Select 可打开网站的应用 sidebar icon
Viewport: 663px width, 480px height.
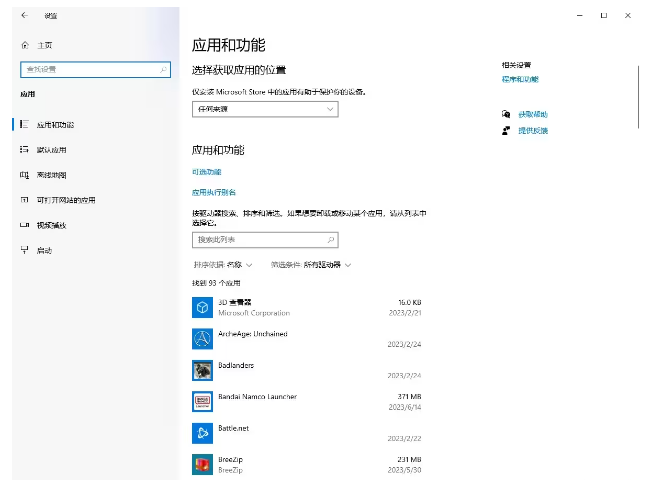[x=25, y=200]
